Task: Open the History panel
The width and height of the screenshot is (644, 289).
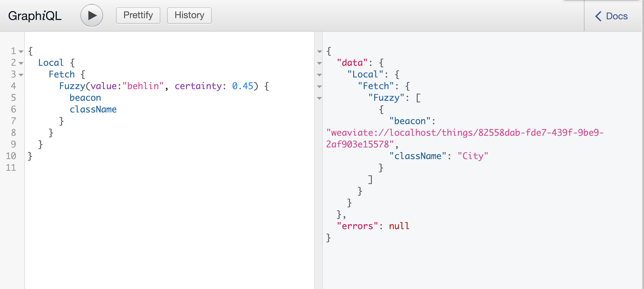Action: 189,15
